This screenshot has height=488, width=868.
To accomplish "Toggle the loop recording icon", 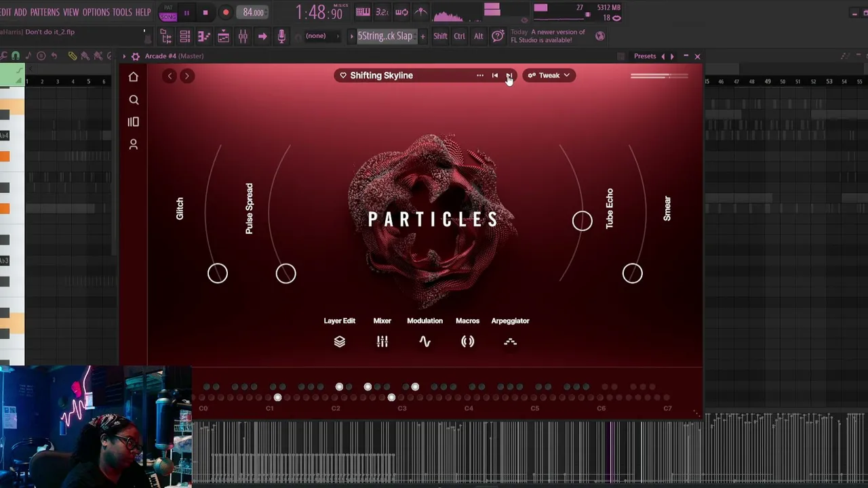I will [x=401, y=12].
